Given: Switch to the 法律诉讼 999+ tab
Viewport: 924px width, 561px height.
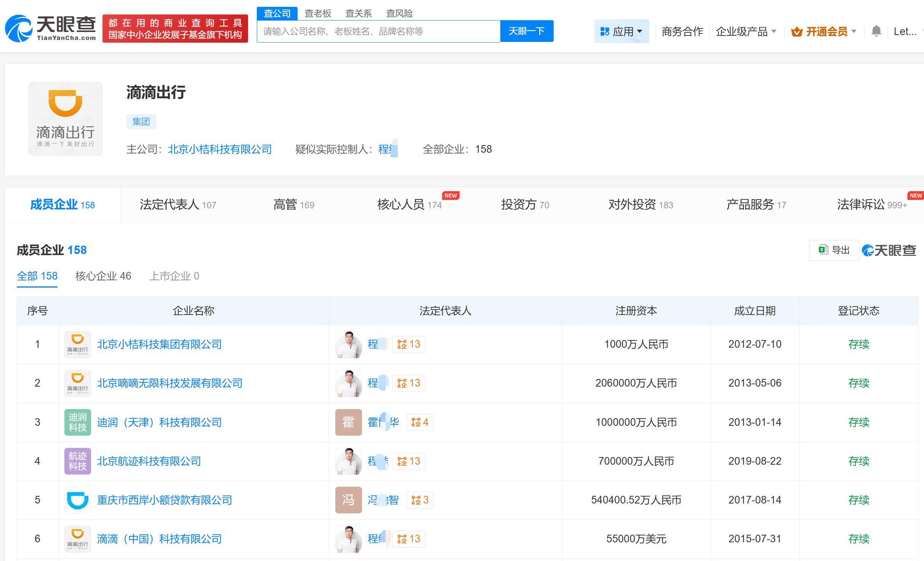Looking at the screenshot, I should 872,205.
